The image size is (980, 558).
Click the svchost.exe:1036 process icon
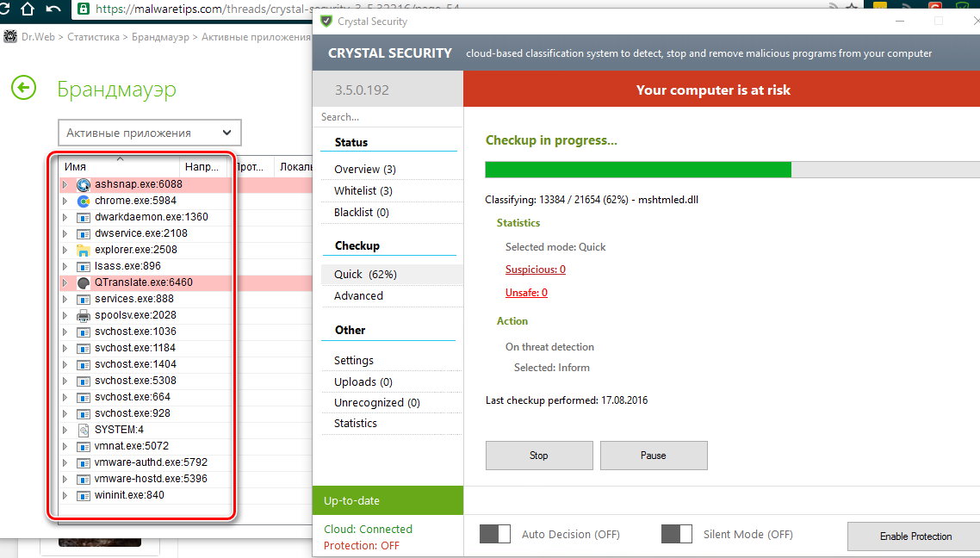84,332
